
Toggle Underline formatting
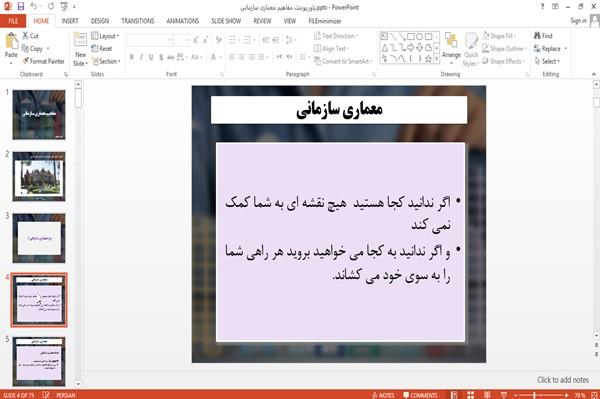[x=151, y=57]
